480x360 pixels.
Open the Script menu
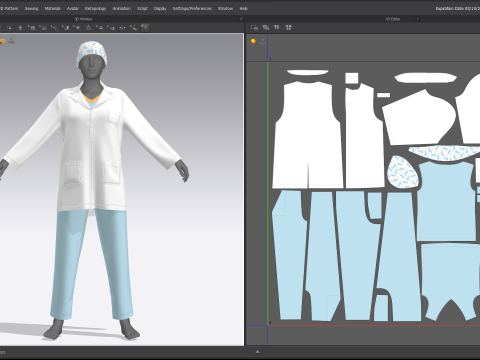tap(142, 8)
